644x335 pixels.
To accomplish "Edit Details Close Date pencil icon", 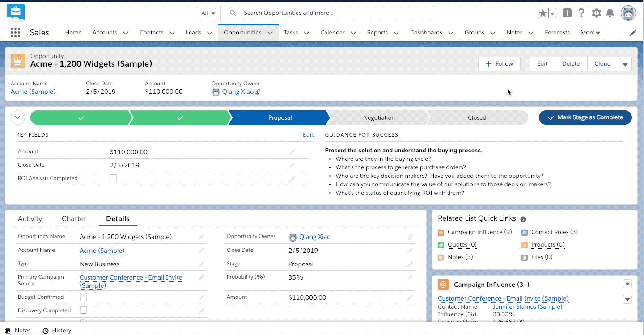I will [x=410, y=251].
